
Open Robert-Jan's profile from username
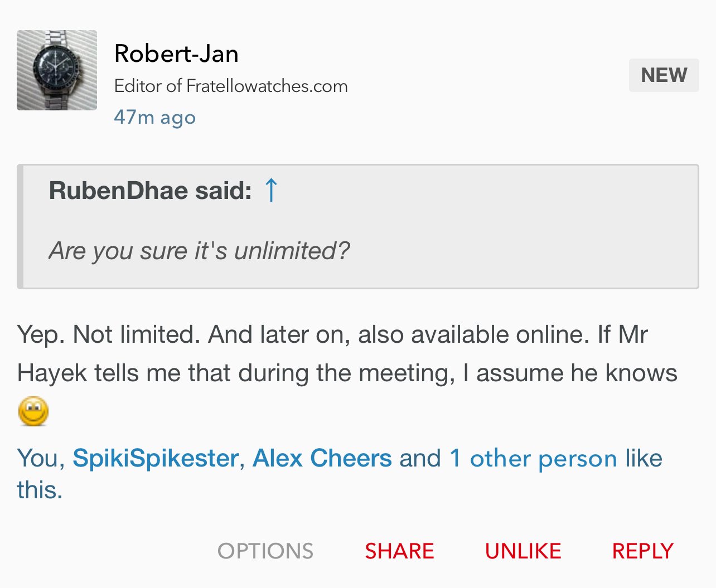[x=176, y=54]
